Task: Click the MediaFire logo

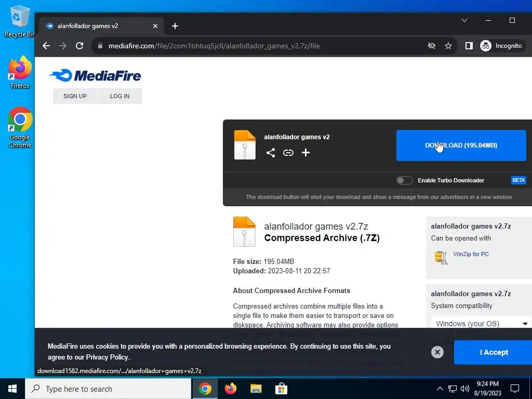Action: point(95,75)
